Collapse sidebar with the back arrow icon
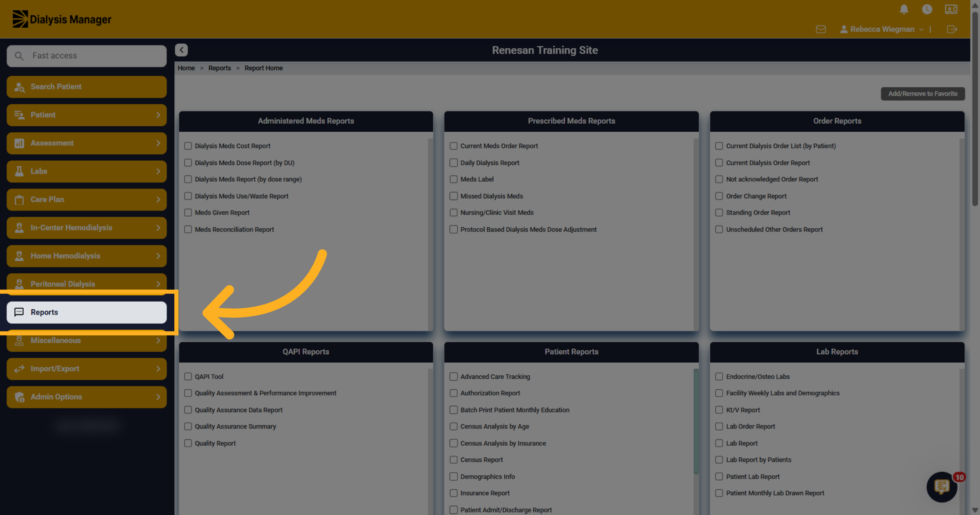 (x=181, y=50)
